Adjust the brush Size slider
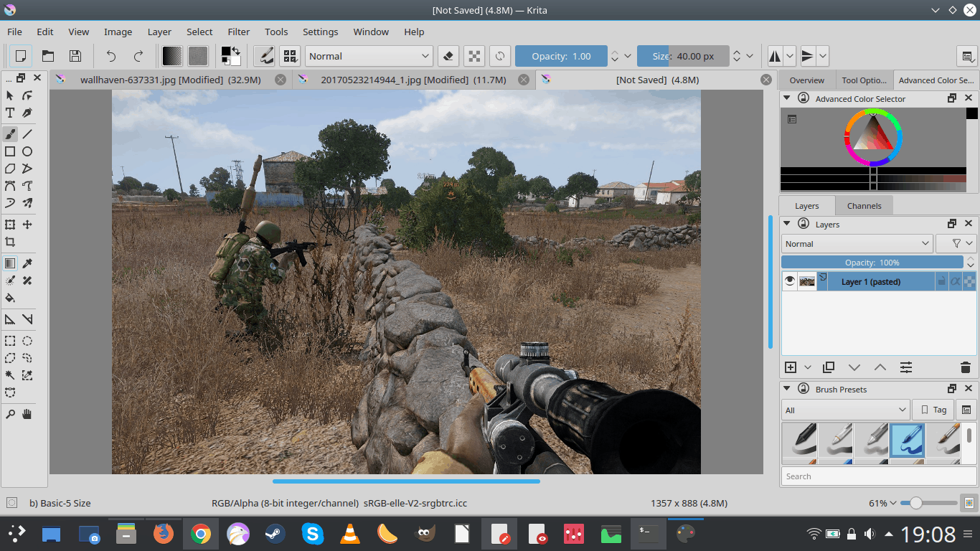 coord(683,56)
